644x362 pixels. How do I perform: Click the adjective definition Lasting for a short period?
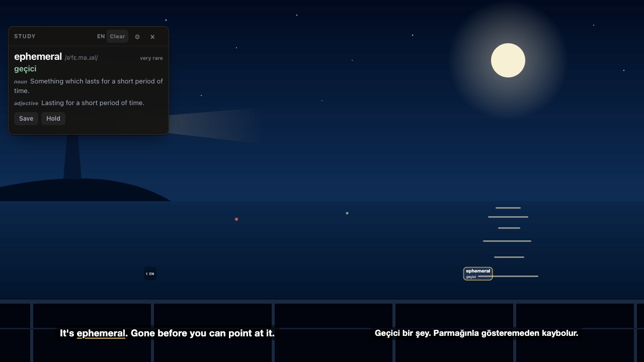click(93, 103)
